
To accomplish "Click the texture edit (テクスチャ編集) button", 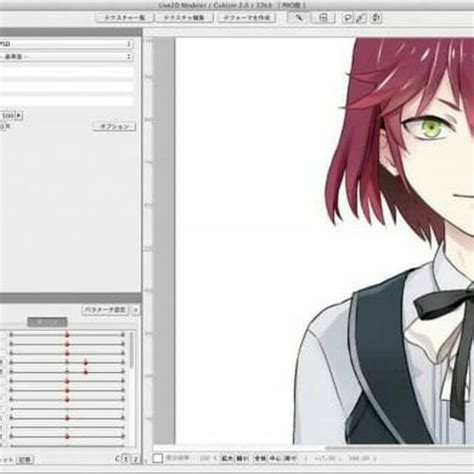I will [184, 18].
